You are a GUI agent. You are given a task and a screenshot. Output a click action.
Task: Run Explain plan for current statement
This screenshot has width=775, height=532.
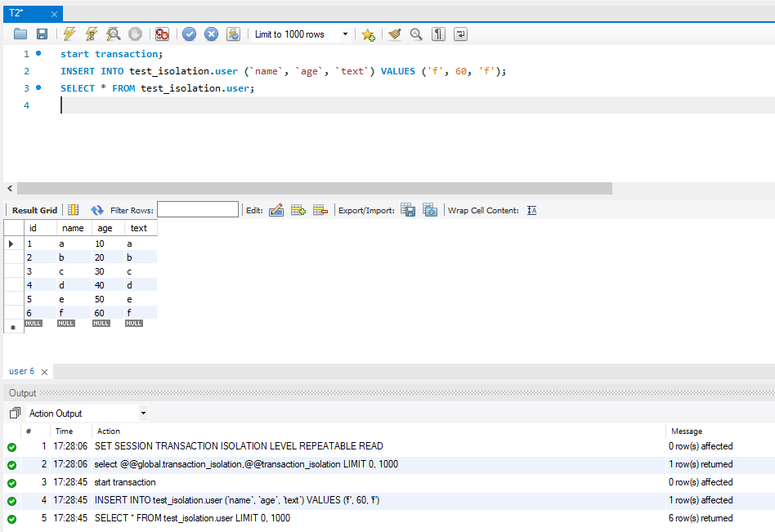tap(114, 34)
